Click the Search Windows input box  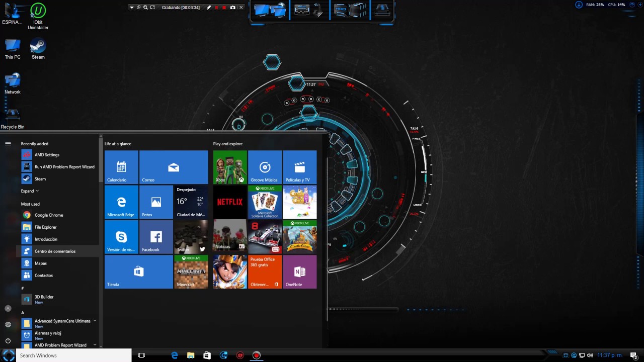pyautogui.click(x=74, y=355)
